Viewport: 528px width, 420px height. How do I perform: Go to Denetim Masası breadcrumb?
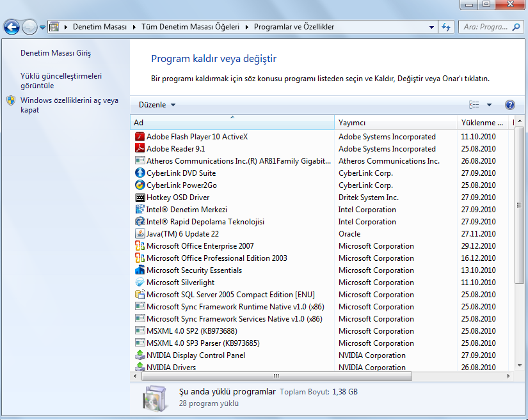(x=100, y=27)
